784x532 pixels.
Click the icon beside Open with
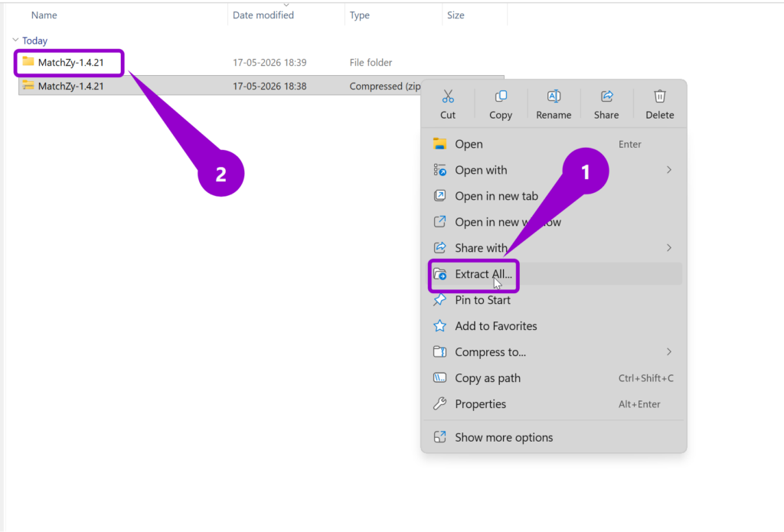[439, 170]
